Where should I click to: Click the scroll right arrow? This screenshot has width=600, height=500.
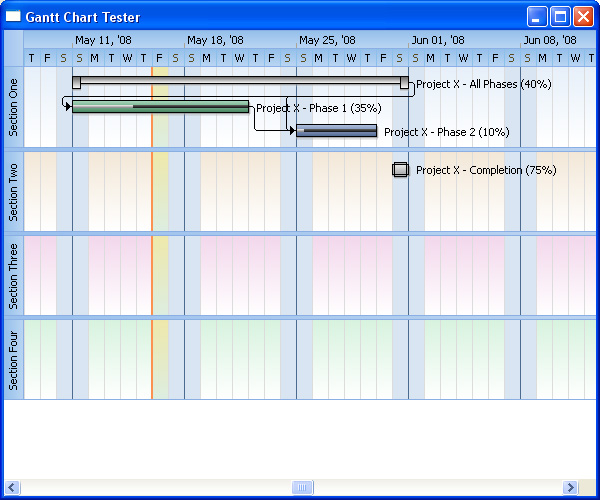(x=570, y=487)
